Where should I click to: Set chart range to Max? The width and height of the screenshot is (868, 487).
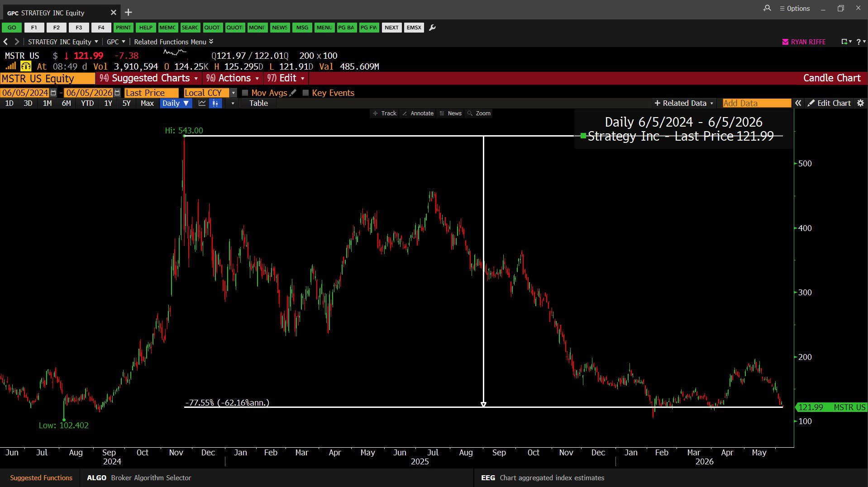[147, 103]
